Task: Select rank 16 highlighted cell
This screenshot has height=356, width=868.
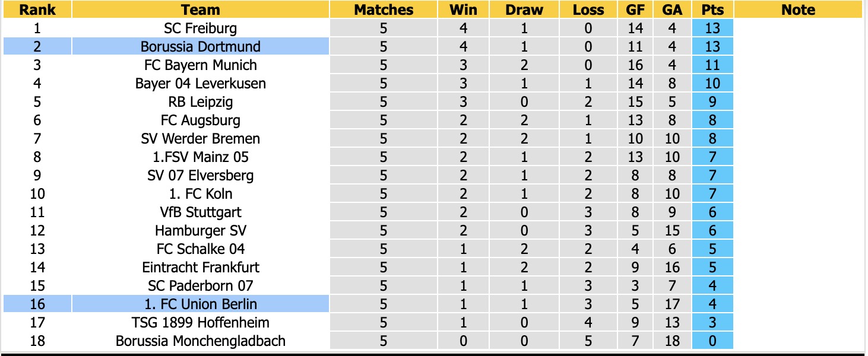Action: click(x=37, y=304)
